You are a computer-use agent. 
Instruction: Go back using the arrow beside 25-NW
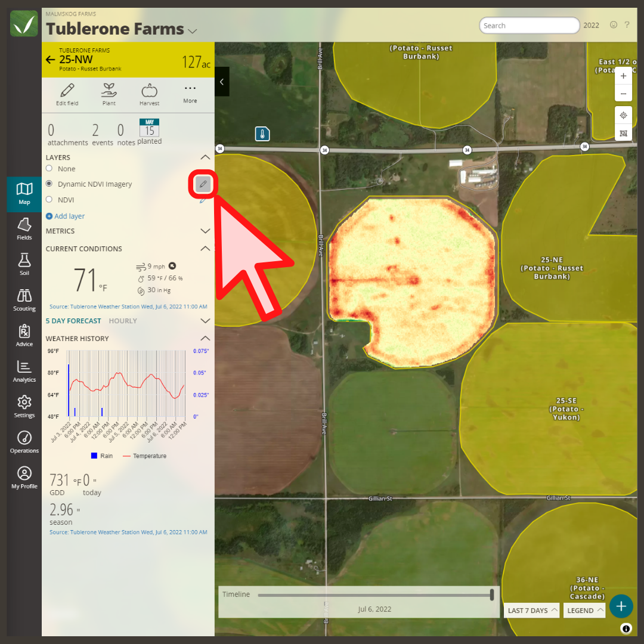tap(50, 60)
